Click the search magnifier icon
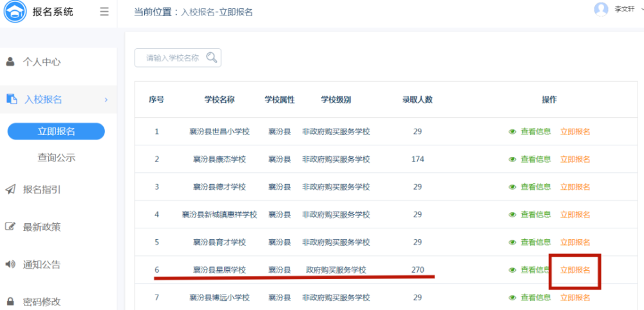644x310 pixels. 211,58
